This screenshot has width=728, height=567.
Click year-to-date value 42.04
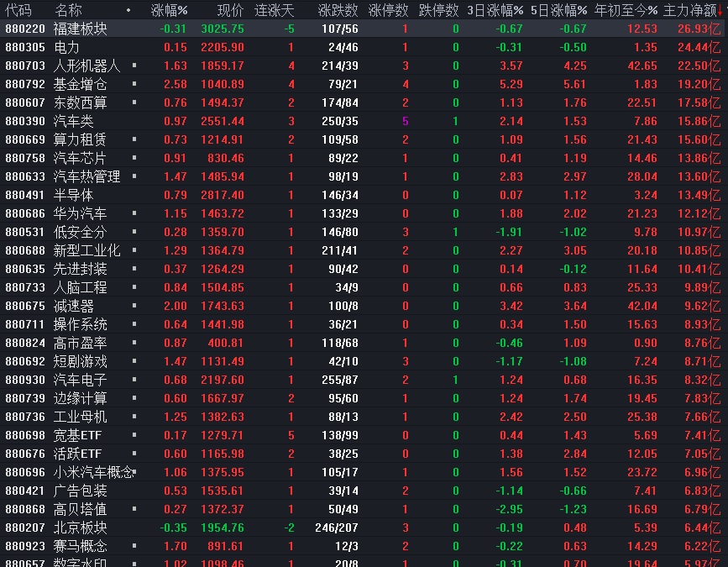(x=642, y=306)
